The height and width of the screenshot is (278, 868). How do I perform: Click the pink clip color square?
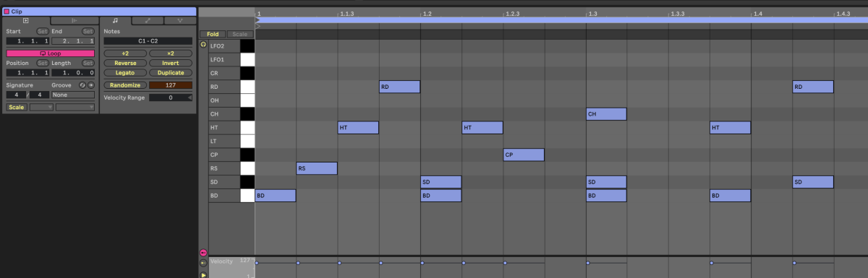tap(7, 12)
